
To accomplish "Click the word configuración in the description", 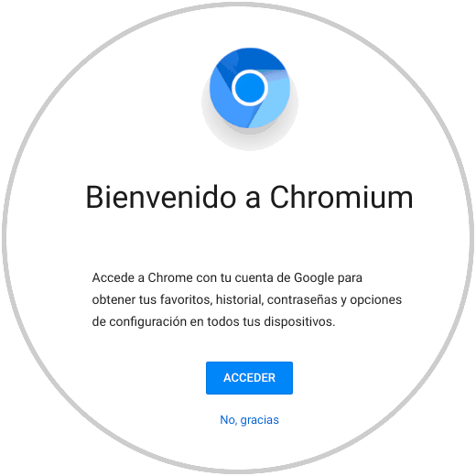I will click(x=147, y=321).
